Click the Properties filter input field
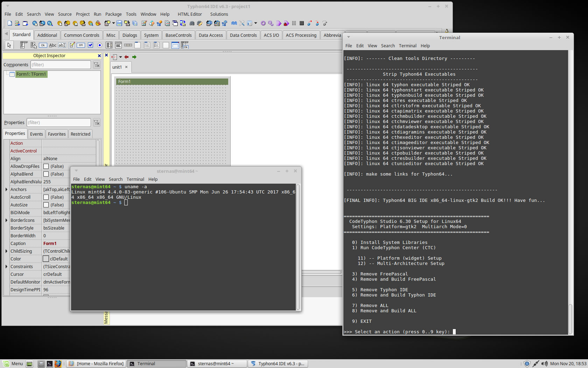588x368 pixels. (59, 123)
